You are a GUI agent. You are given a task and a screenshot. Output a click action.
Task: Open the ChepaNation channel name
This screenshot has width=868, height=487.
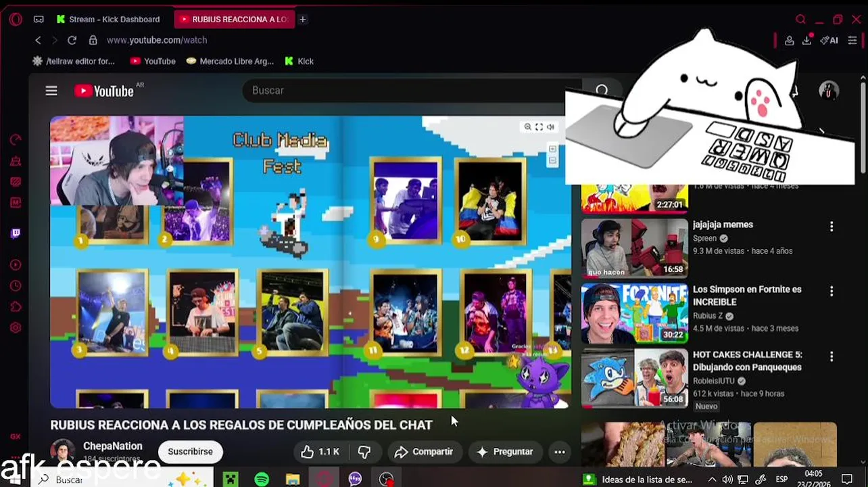[113, 446]
